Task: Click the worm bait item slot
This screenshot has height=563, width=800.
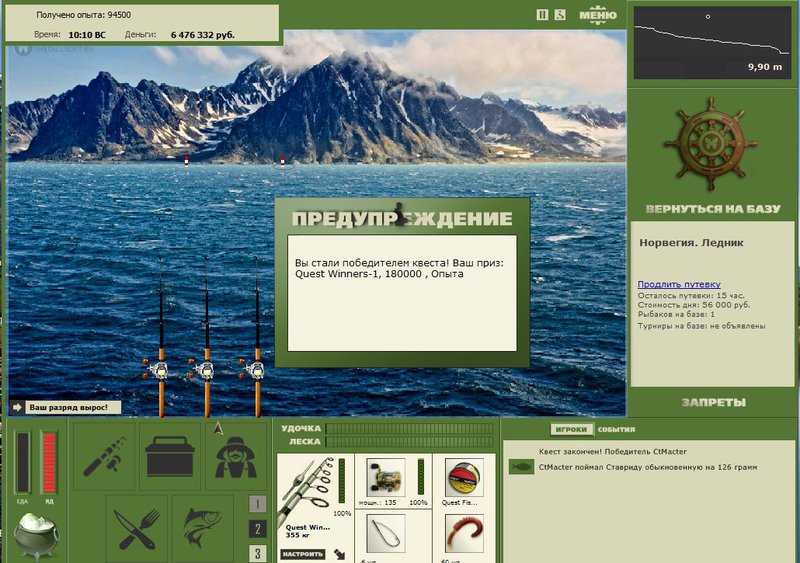Action: point(464,533)
